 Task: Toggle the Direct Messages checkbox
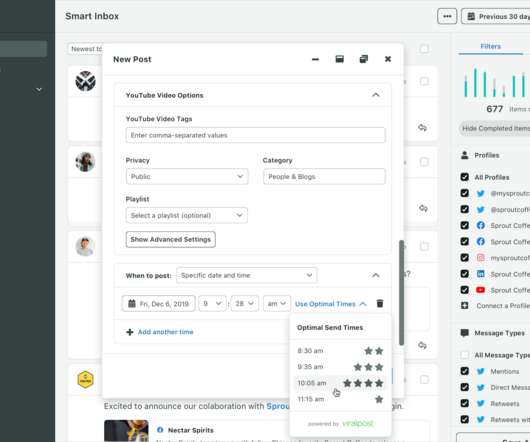[465, 387]
